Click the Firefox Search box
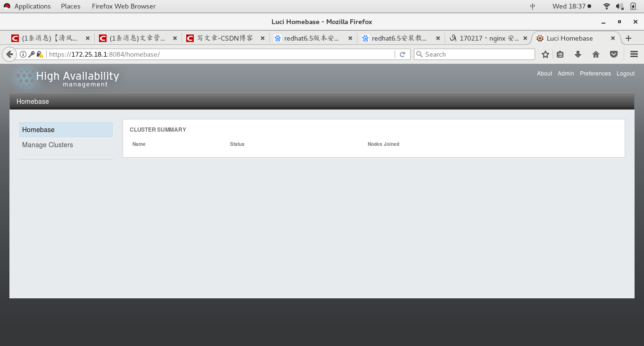 tap(474, 54)
